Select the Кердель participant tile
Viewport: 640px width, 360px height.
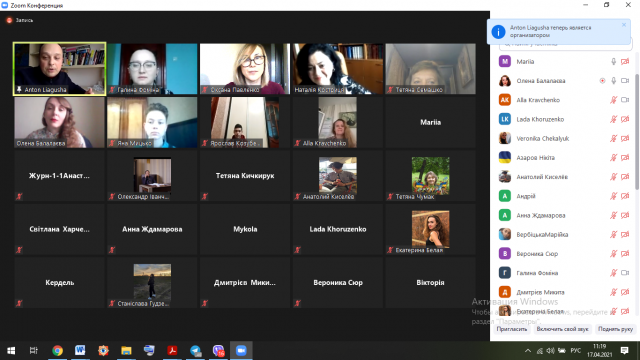tap(60, 283)
